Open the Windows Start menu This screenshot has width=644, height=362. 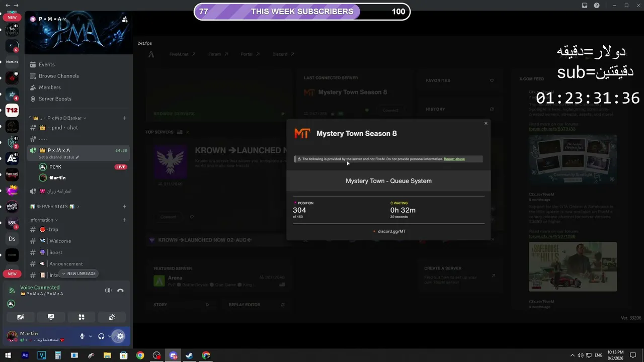[8, 355]
